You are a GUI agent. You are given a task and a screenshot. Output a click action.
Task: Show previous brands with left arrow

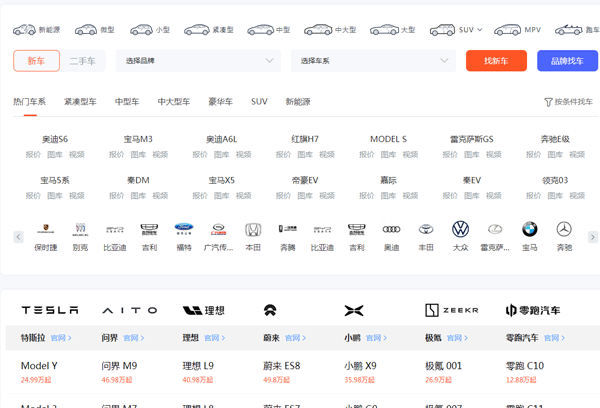coord(18,237)
